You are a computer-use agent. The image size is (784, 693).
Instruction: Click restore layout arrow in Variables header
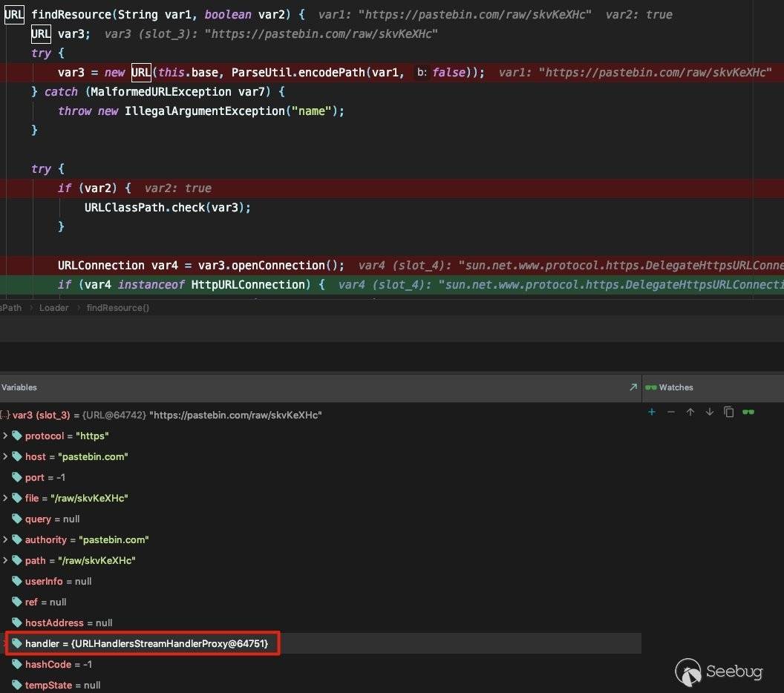(x=633, y=387)
